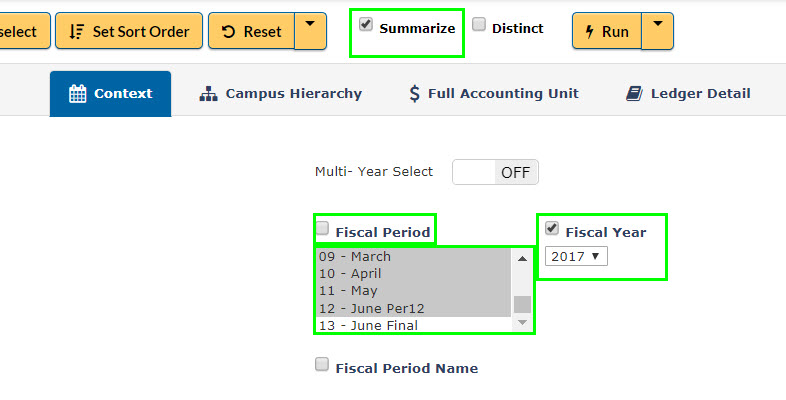The width and height of the screenshot is (786, 400).
Task: Open the Ledger Detail tab
Action: pyautogui.click(x=688, y=94)
